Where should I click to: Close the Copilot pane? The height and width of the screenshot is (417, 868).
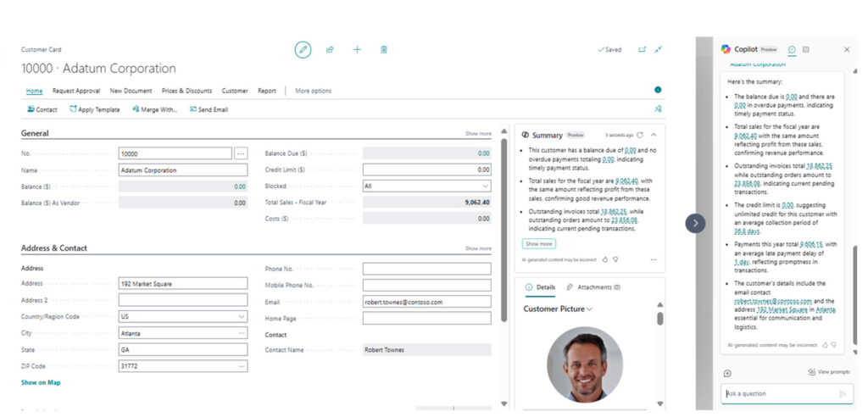[x=847, y=49]
